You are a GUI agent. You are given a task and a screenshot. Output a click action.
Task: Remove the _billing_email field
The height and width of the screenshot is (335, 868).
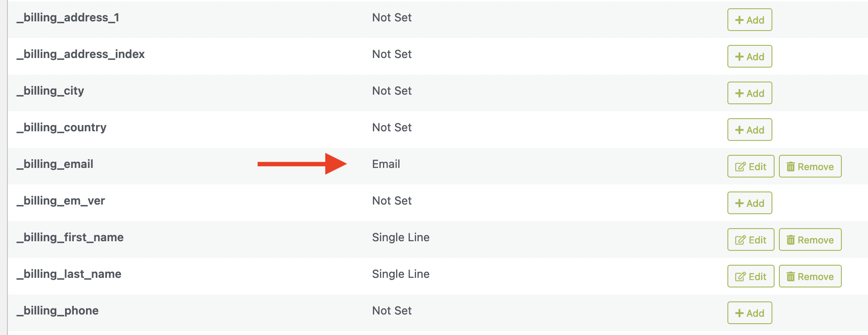pyautogui.click(x=810, y=166)
